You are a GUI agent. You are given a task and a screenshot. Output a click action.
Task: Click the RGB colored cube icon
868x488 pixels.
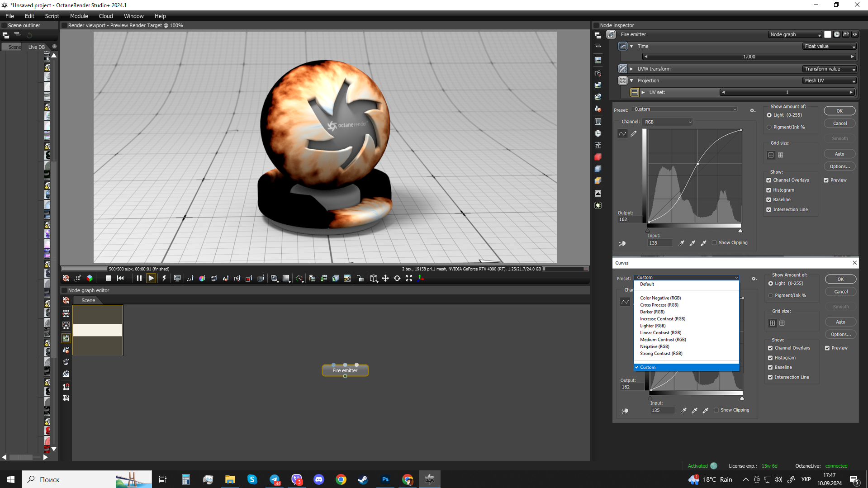click(x=90, y=278)
